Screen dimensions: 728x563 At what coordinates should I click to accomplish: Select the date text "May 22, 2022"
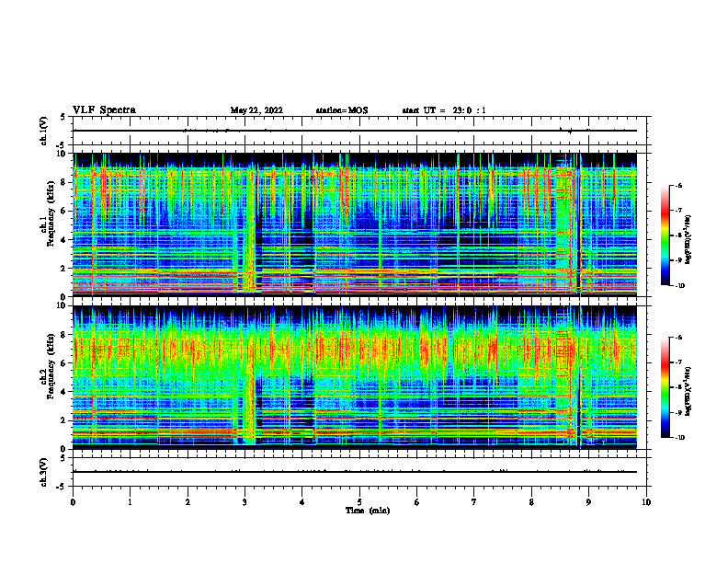(x=256, y=110)
